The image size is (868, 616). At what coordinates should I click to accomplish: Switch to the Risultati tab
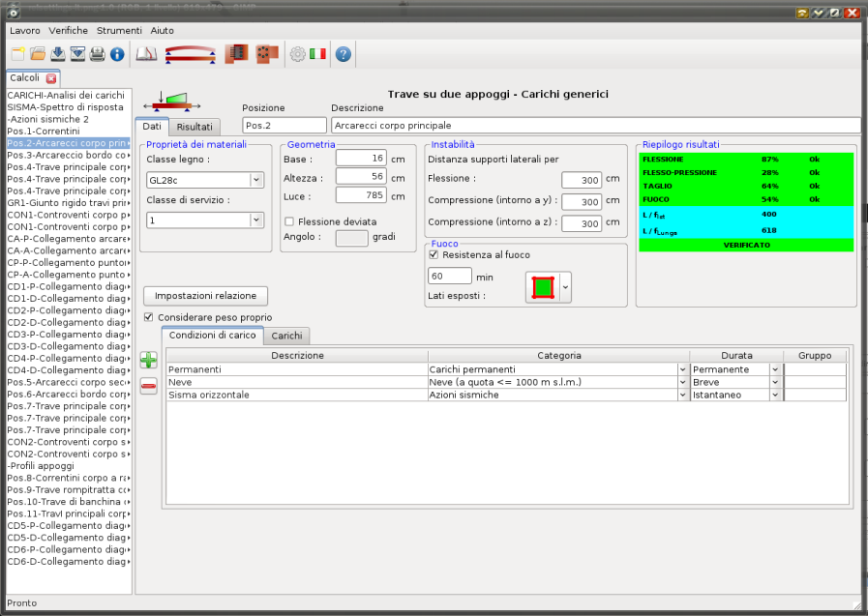(195, 127)
